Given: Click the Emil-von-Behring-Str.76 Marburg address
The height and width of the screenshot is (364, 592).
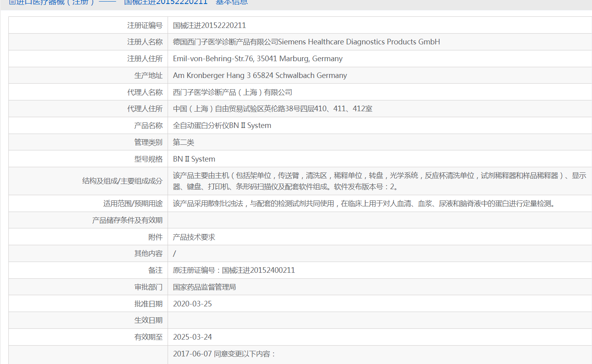Looking at the screenshot, I should click(258, 59).
